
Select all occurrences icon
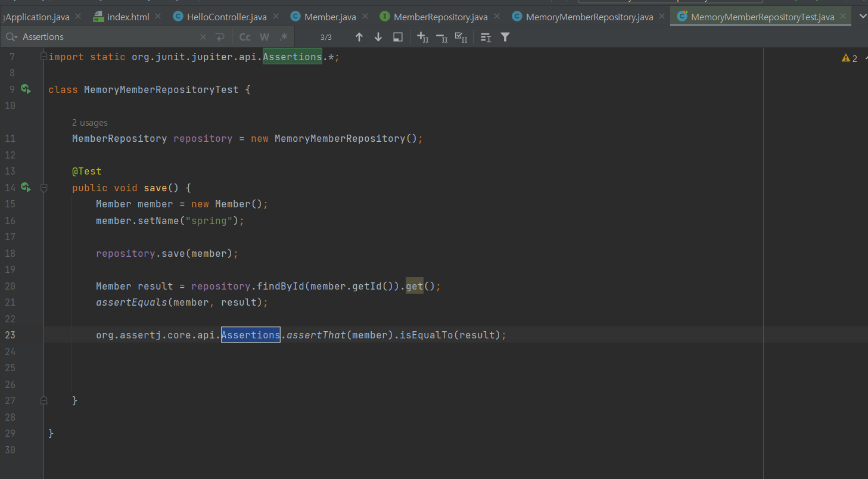point(461,37)
